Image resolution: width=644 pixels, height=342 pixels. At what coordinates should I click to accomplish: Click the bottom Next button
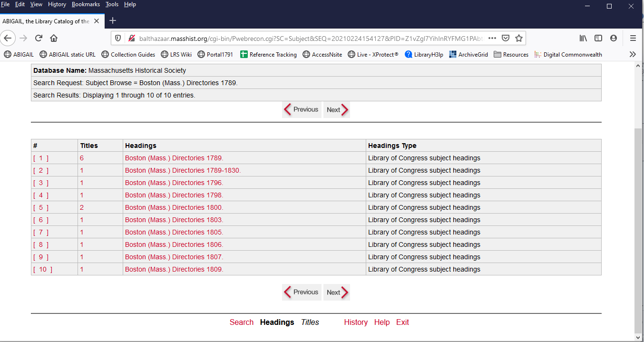pos(337,292)
